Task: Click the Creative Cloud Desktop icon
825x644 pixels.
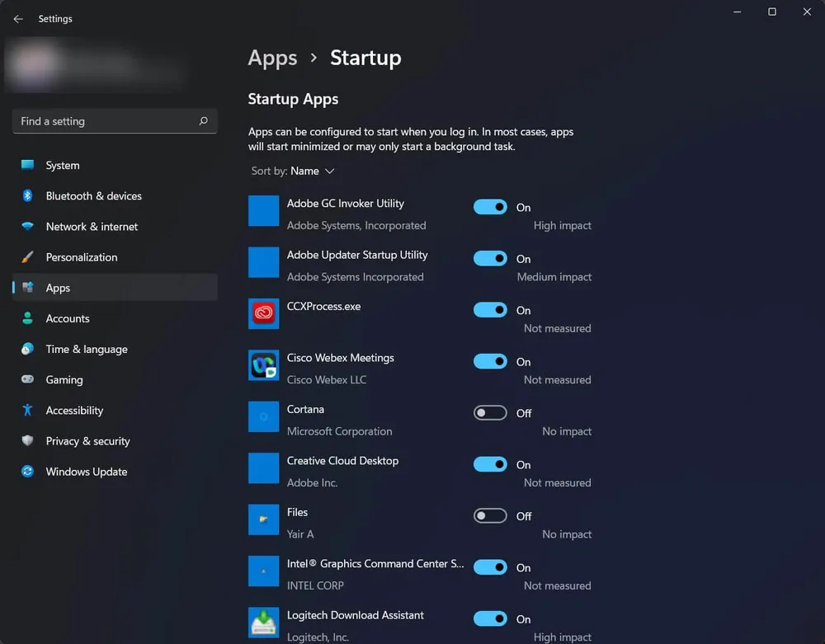Action: [x=263, y=468]
